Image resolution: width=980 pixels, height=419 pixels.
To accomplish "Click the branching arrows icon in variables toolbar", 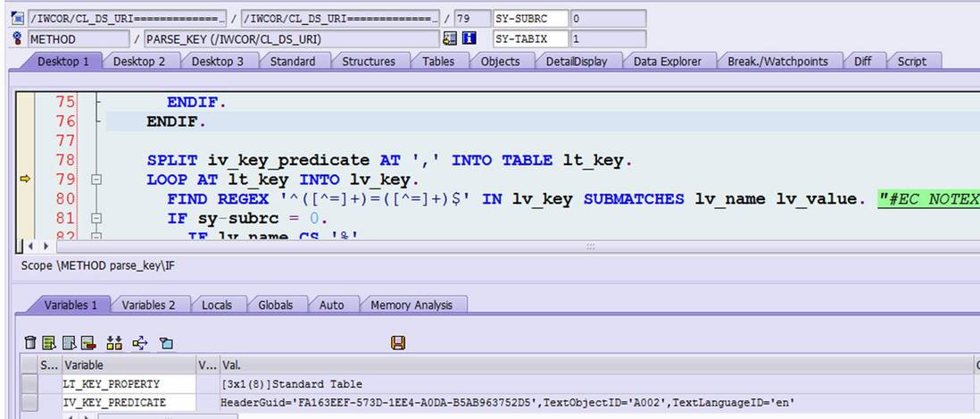I will [140, 343].
